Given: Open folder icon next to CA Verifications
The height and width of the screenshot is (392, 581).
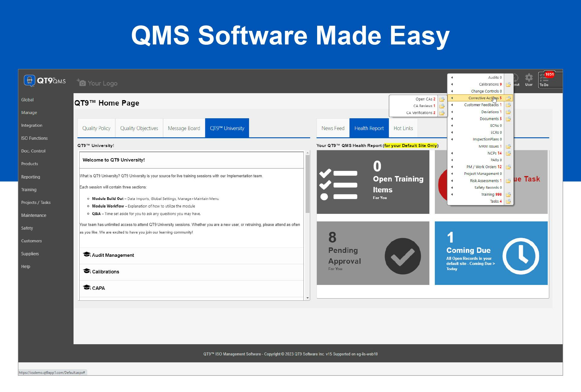Looking at the screenshot, I should [442, 113].
